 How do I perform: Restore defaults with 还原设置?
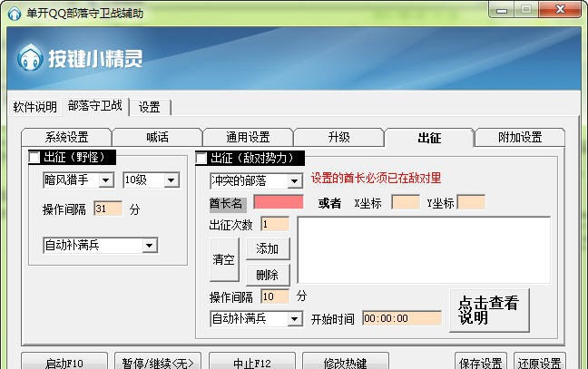click(x=540, y=362)
